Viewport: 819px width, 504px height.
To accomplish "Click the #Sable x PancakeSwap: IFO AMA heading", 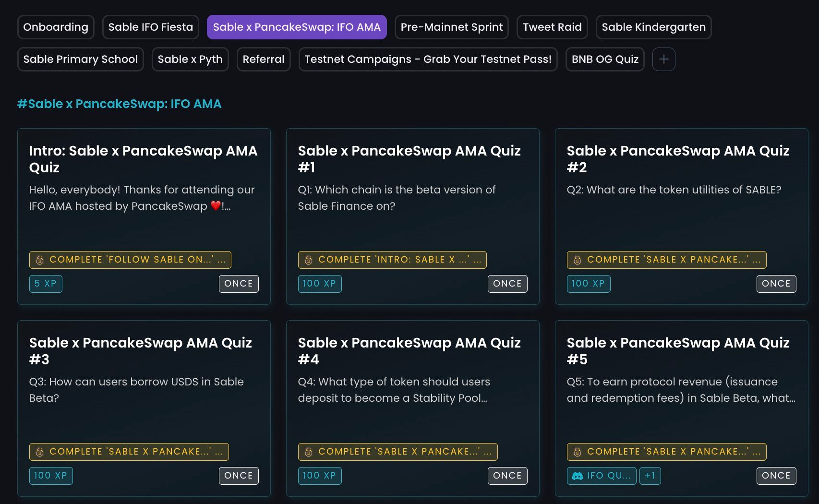I will (119, 104).
